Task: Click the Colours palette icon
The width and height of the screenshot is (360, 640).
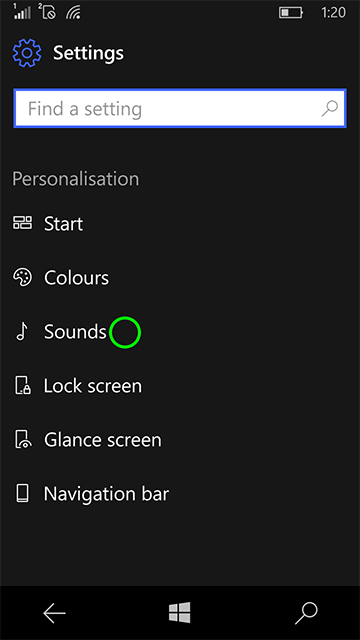Action: coord(22,278)
